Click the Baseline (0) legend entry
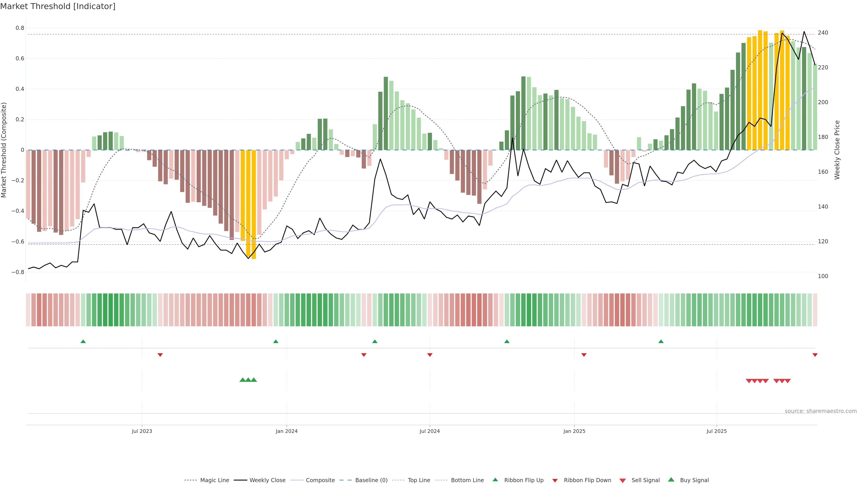 371,480
